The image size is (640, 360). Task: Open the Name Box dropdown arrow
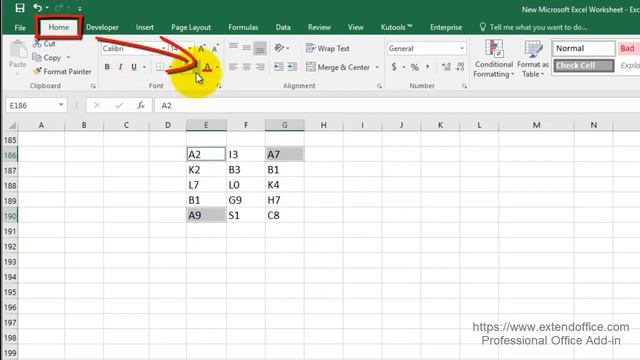(61, 105)
